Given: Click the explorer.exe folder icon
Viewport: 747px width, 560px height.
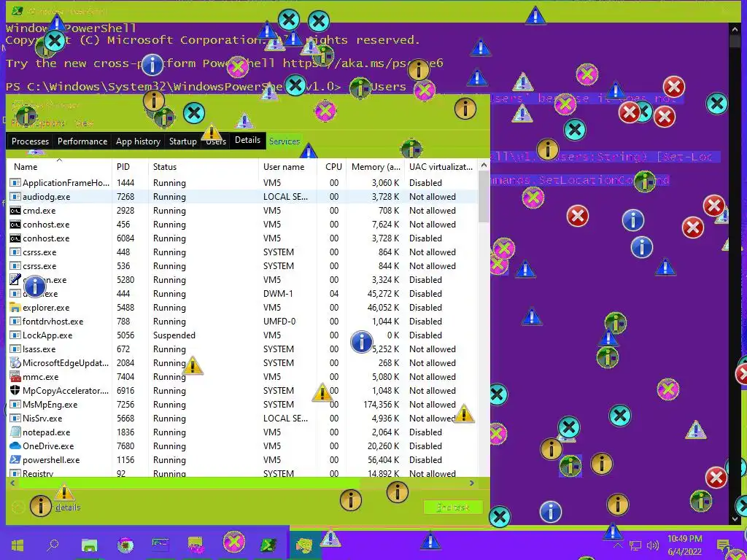Looking at the screenshot, I should tap(15, 308).
